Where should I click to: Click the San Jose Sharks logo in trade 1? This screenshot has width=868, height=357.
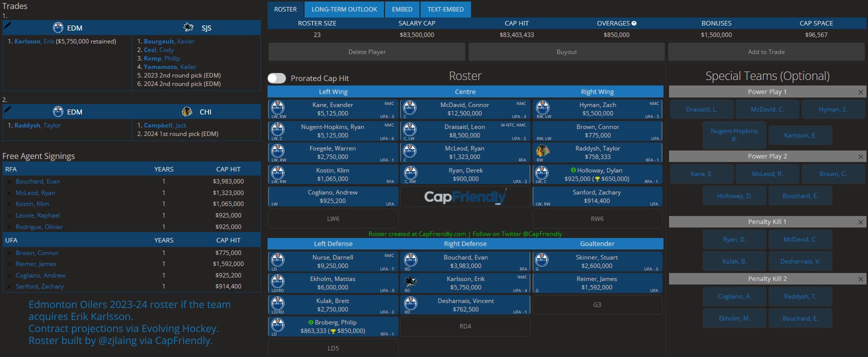[188, 27]
